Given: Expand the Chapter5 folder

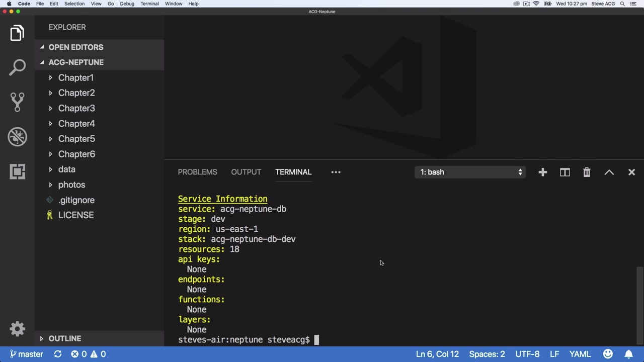Looking at the screenshot, I should tap(76, 139).
